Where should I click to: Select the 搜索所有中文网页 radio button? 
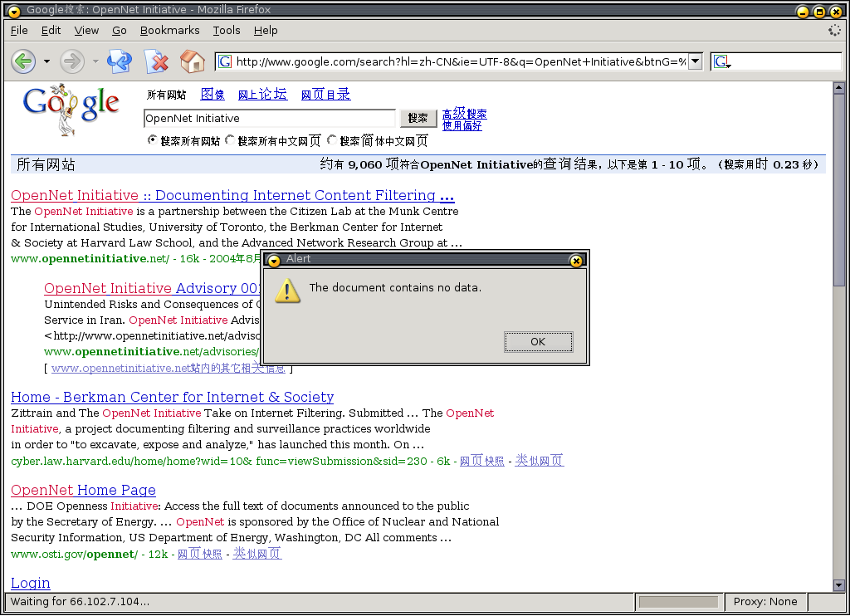[x=230, y=140]
